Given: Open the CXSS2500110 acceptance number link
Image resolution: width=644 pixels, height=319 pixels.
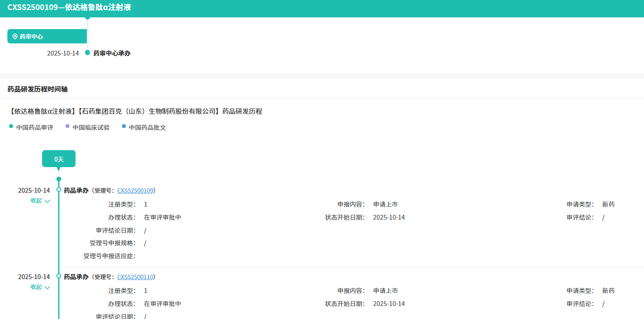Looking at the screenshot, I should tap(135, 277).
